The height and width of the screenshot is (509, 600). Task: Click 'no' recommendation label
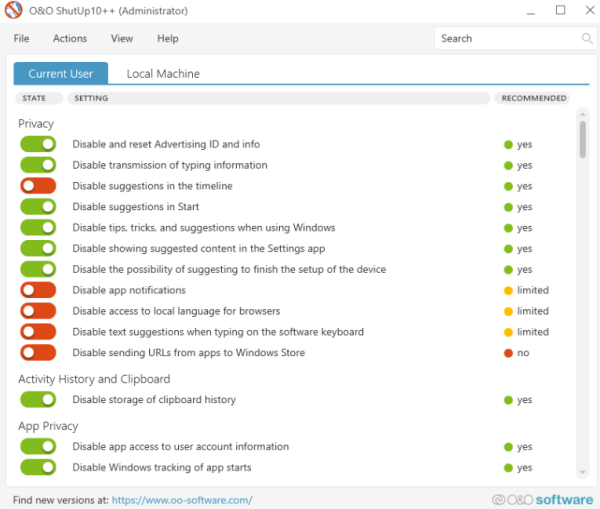point(523,353)
